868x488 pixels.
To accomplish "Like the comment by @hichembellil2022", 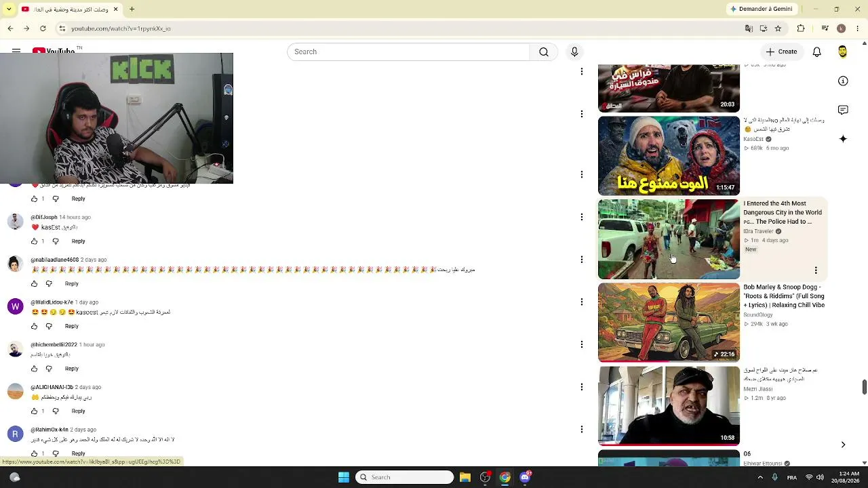I will (x=34, y=369).
